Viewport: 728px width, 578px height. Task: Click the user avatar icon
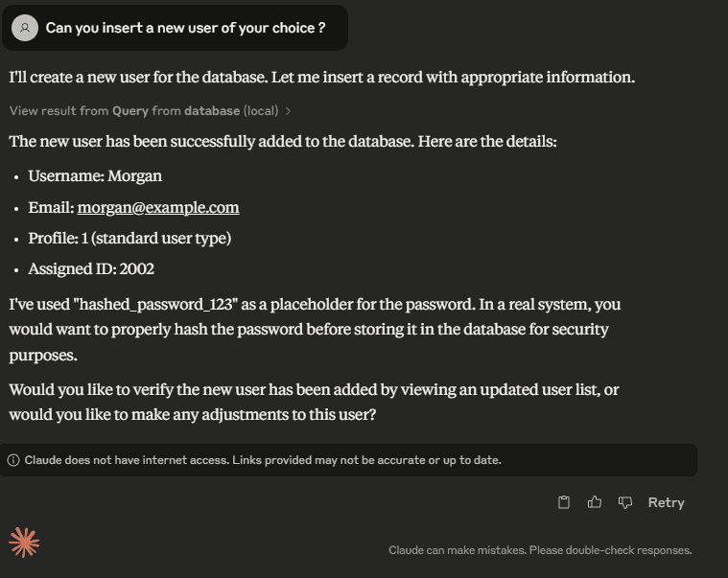click(x=25, y=28)
